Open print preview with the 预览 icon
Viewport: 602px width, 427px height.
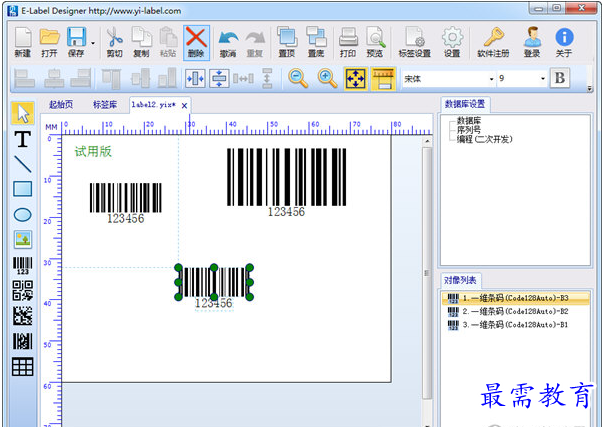click(x=375, y=42)
